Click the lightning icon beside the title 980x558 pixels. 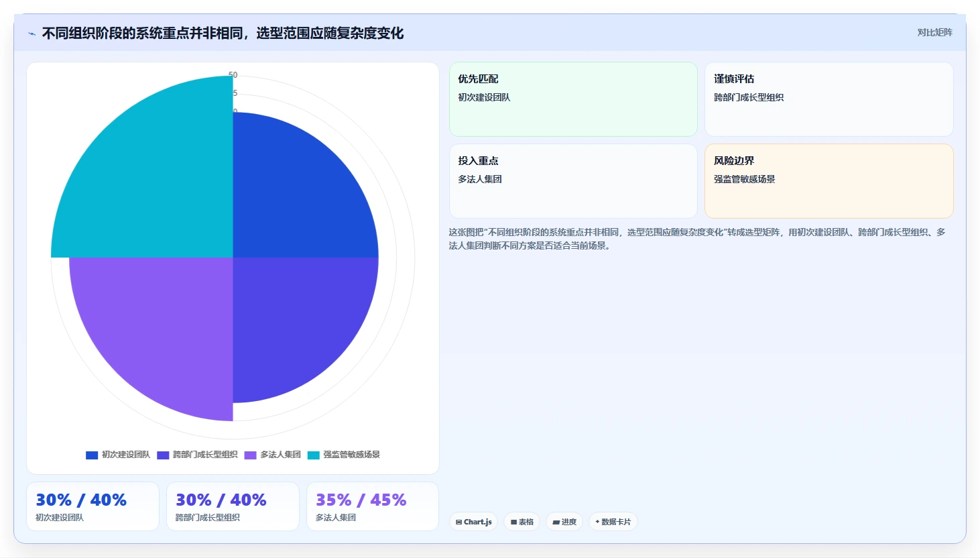click(x=32, y=34)
